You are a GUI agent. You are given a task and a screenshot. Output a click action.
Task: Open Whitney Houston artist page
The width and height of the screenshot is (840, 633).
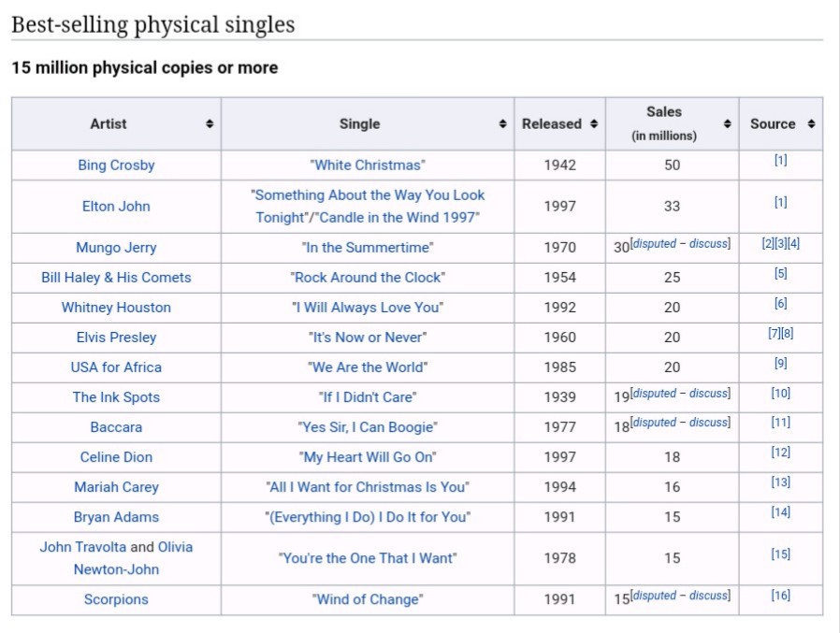click(116, 308)
